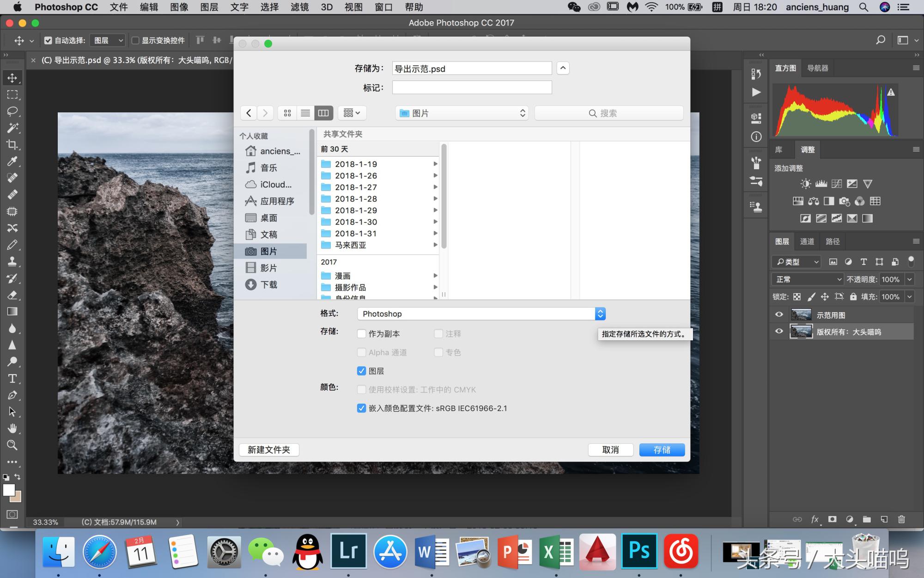Select the Gradient tool
The width and height of the screenshot is (924, 578).
[x=12, y=312]
